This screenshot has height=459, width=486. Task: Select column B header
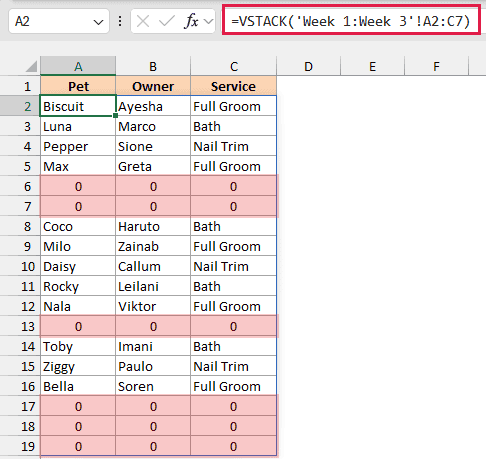pyautogui.click(x=153, y=66)
